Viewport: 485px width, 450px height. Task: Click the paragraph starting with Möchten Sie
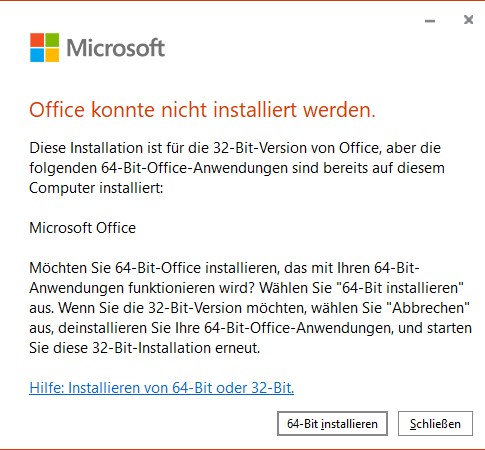tap(250, 308)
